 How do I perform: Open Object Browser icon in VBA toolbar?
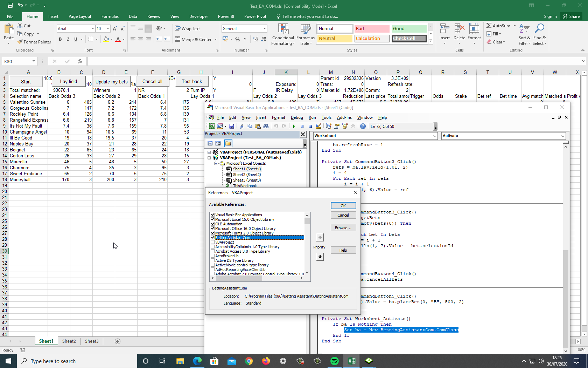click(x=345, y=126)
